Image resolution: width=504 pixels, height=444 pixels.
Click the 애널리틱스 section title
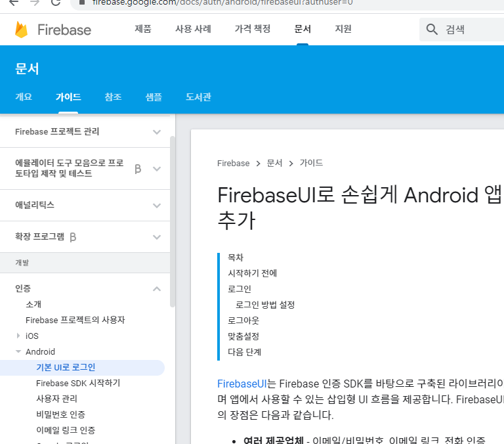click(35, 205)
